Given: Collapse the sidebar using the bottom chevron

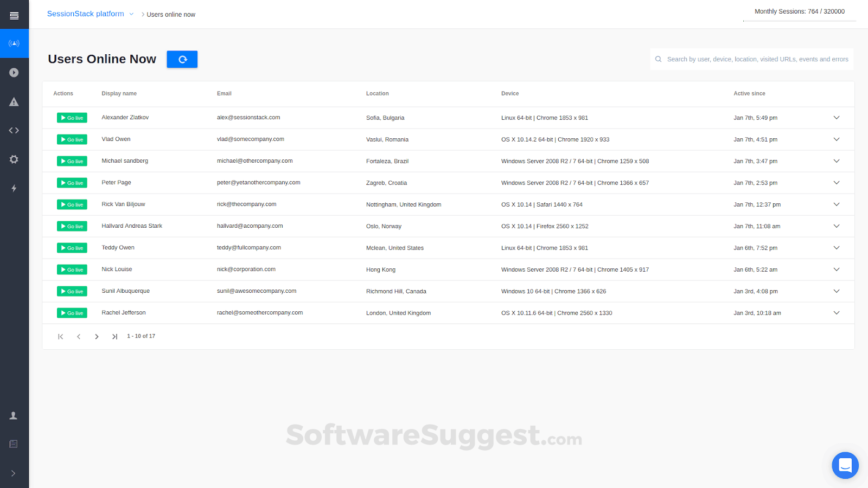Looking at the screenshot, I should coord(14,473).
